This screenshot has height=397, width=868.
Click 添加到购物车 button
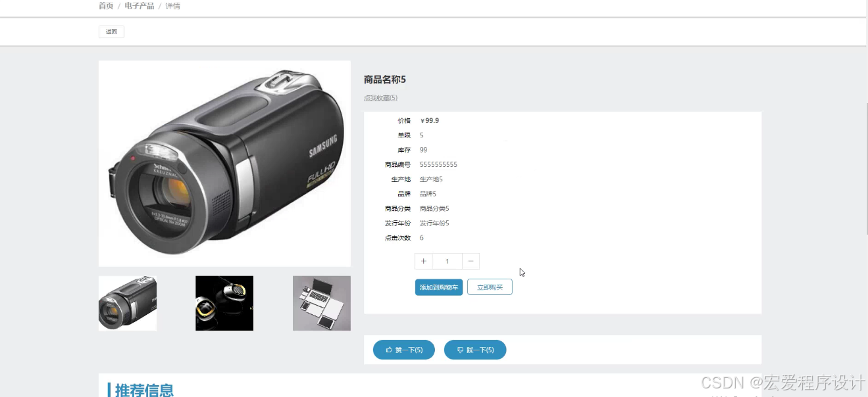pos(439,287)
